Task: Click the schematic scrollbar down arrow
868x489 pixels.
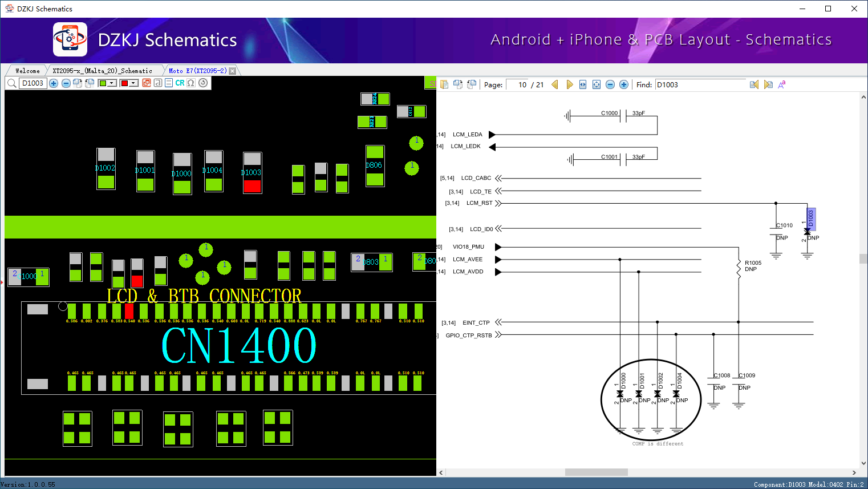Action: [x=863, y=463]
